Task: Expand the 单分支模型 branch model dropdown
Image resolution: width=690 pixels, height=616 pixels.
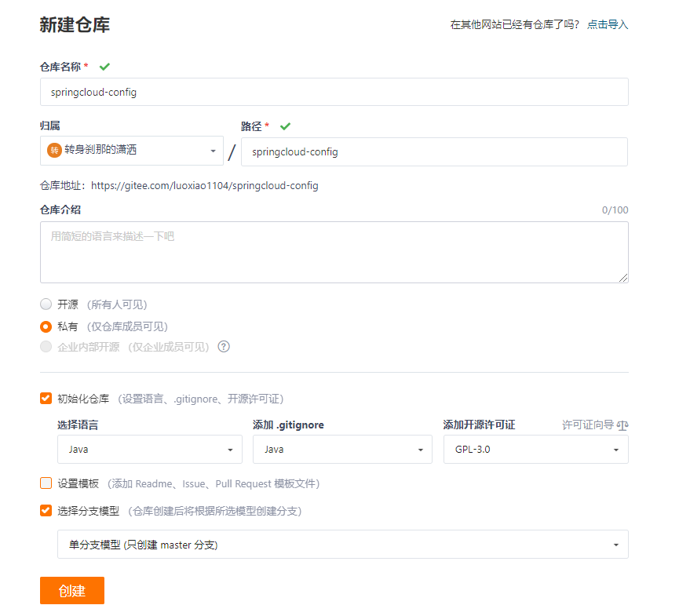Action: [343, 545]
